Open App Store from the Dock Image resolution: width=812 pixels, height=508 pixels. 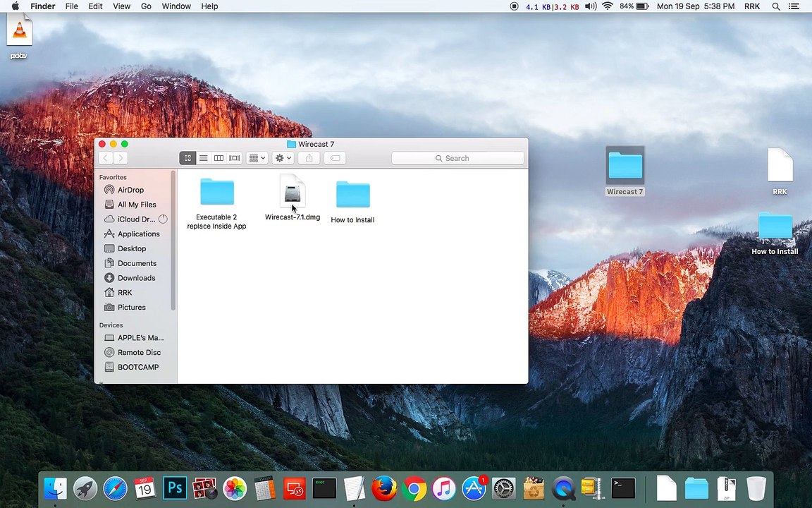click(x=474, y=488)
